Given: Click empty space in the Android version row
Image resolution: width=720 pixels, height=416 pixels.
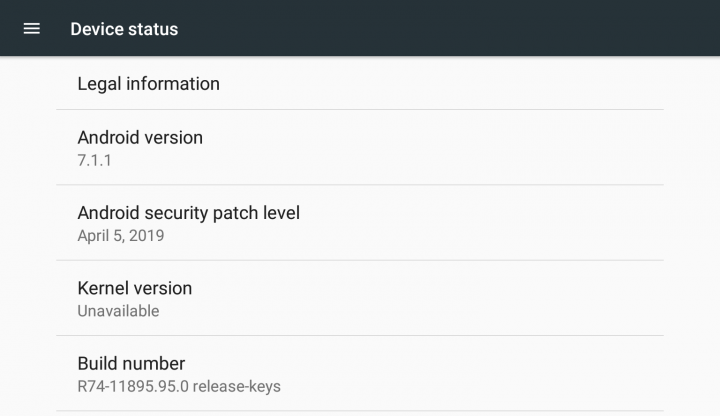Looking at the screenshot, I should point(436,147).
